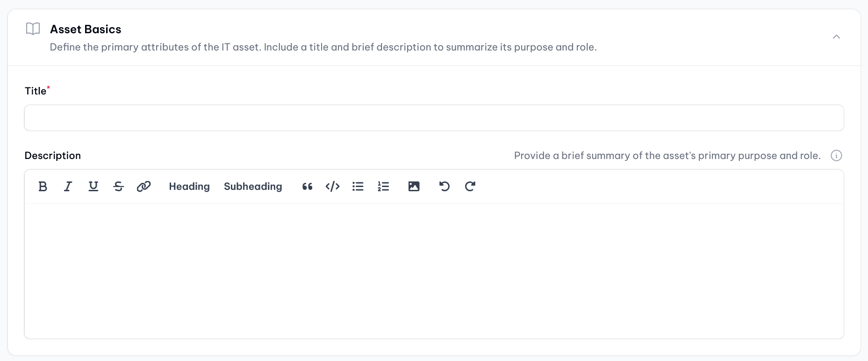Insert a block quote
Viewport: 868px width, 361px height.
(x=307, y=187)
